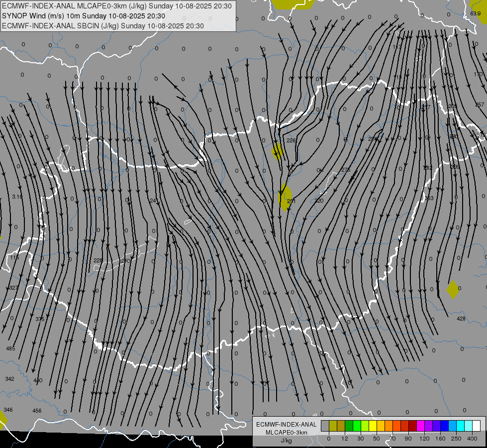Click the legend tick label '400'
The image size is (487, 448).
[x=472, y=439]
